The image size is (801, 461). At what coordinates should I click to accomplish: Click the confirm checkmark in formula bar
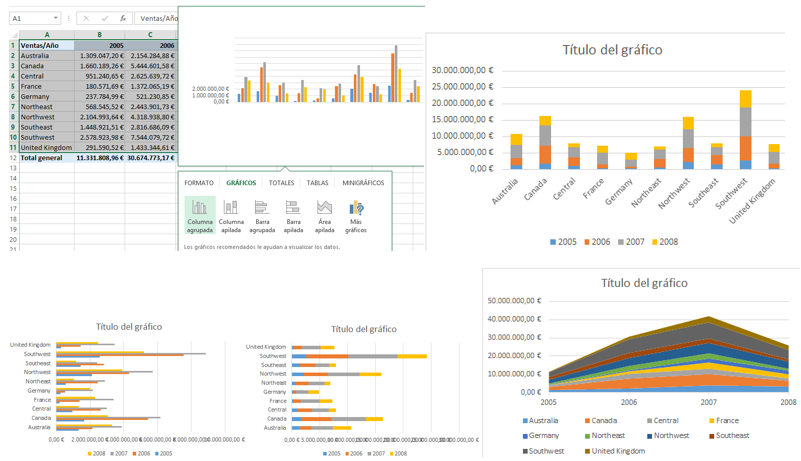coord(105,18)
